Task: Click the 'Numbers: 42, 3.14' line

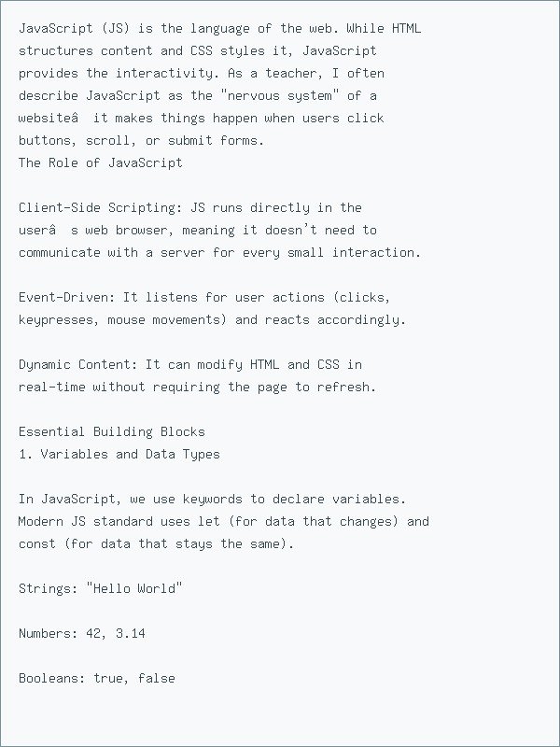Action: [x=82, y=633]
